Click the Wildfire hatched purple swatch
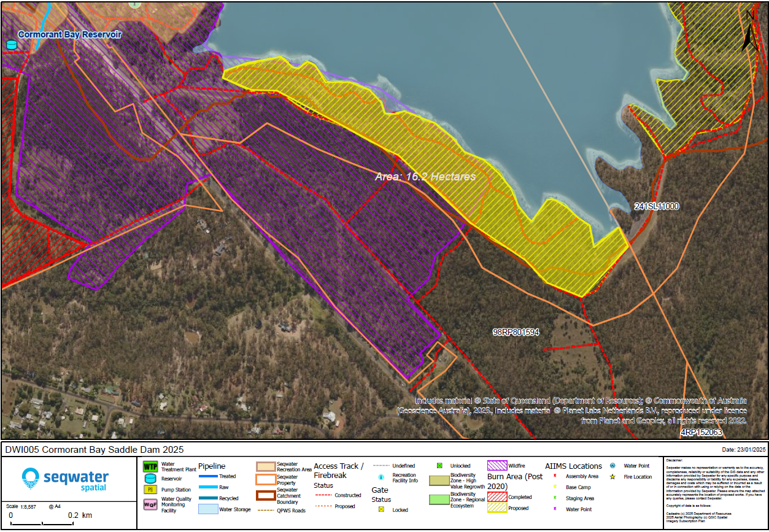Screen dimensions: 769x532 tap(497, 466)
